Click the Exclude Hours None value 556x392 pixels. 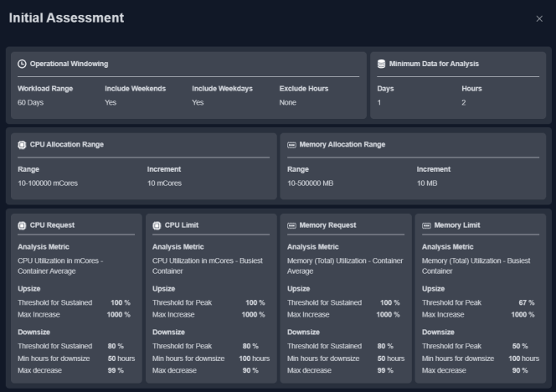tap(287, 102)
